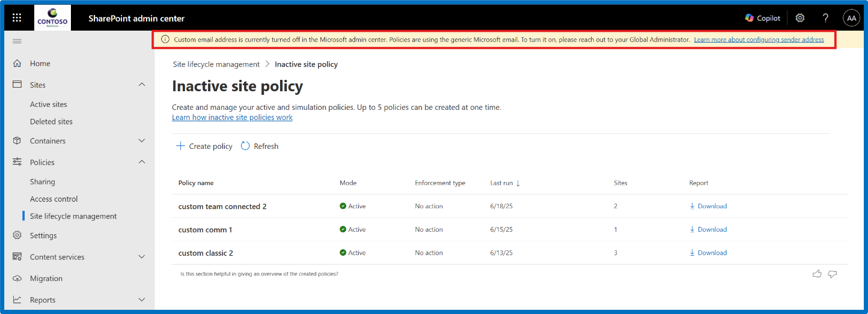Collapse the Policies section chevron
Viewport: 868px width, 314px height.
pos(142,162)
